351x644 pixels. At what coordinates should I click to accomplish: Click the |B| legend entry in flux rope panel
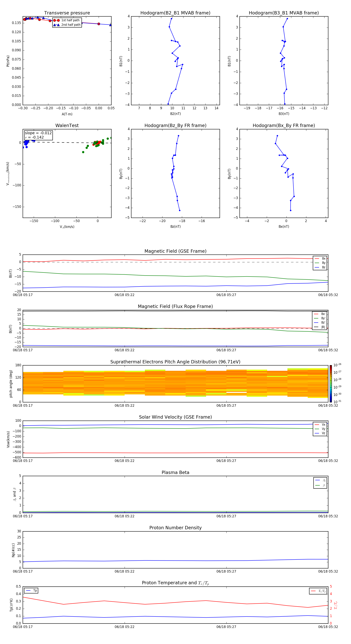pos(320,327)
